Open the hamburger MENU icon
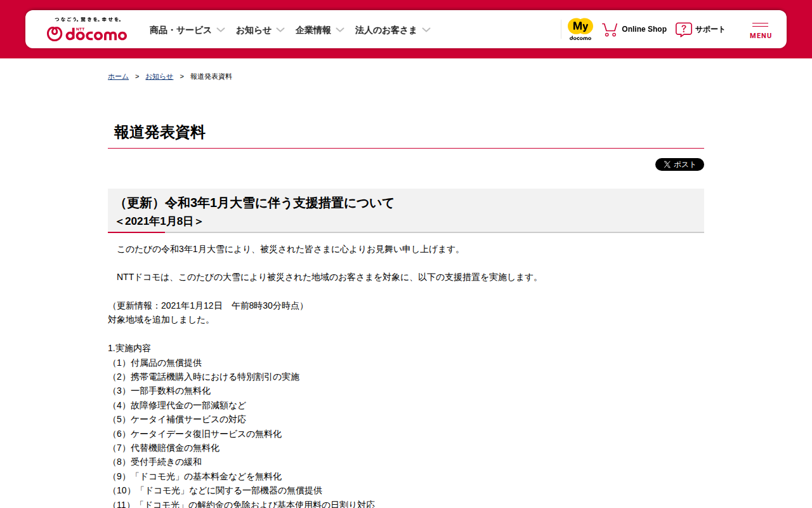 tap(761, 30)
